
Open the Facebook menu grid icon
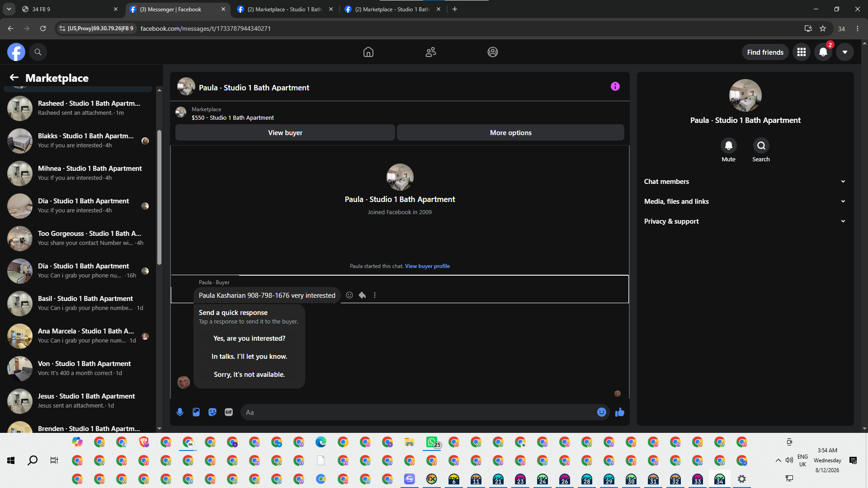pyautogui.click(x=802, y=52)
